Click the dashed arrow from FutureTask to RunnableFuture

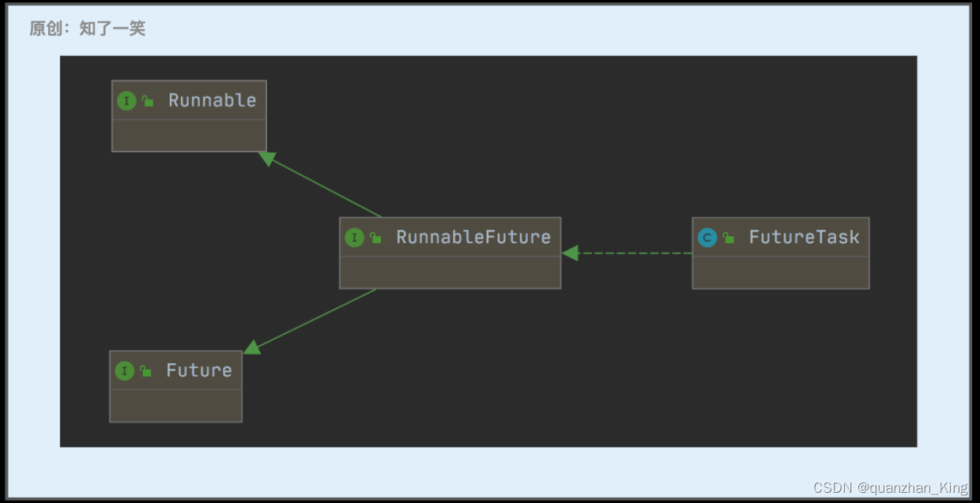628,253
